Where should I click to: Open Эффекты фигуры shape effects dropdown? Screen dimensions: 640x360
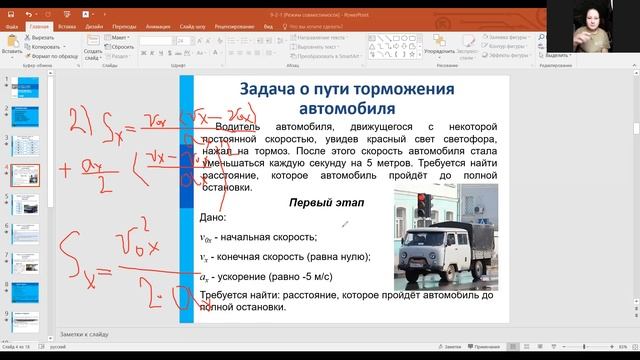tap(506, 55)
